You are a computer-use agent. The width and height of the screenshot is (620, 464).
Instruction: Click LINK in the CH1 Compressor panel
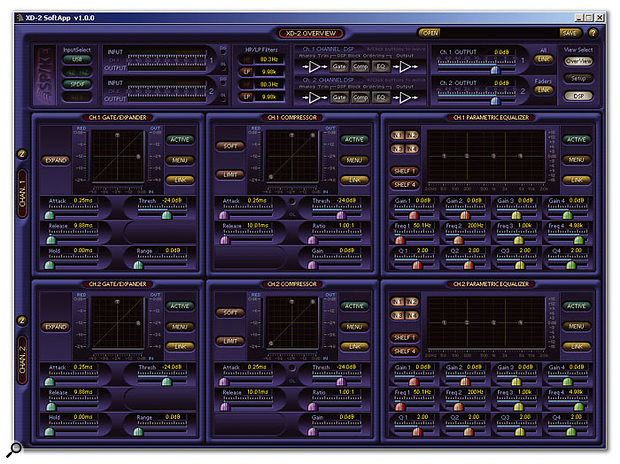click(354, 180)
